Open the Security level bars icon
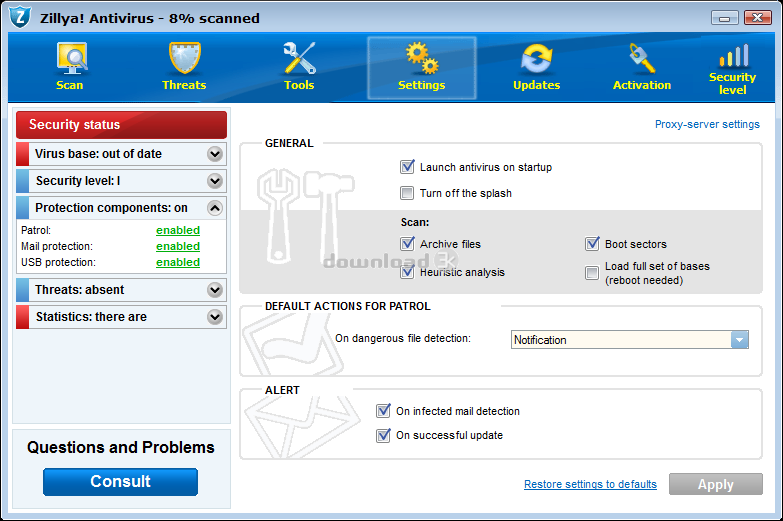 pos(734,55)
